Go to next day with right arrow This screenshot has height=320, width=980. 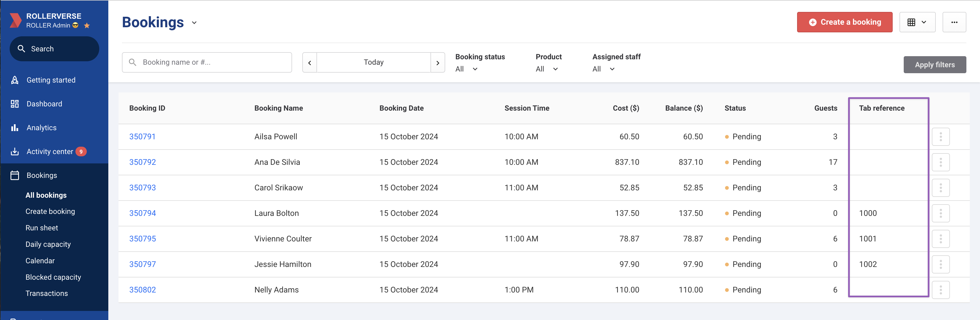(438, 62)
